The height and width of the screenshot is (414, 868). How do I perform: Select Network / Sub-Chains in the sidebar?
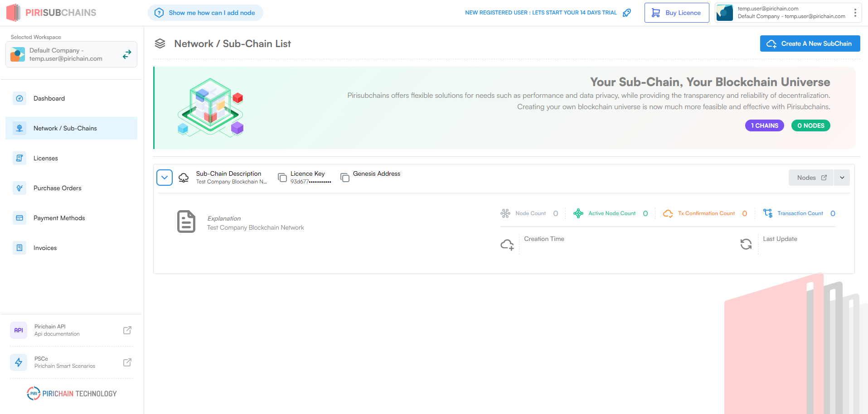pos(65,128)
